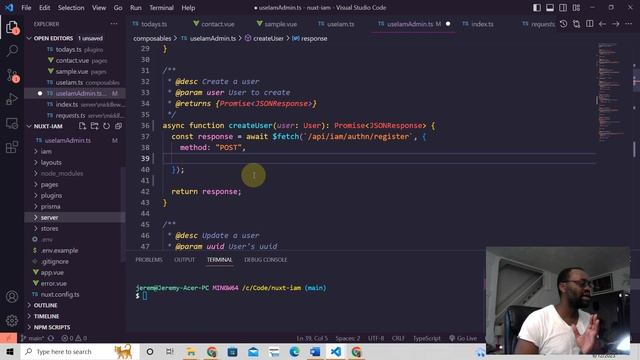Collapse the NUXT-IAM folder section
The height and width of the screenshot is (360, 640).
49,126
